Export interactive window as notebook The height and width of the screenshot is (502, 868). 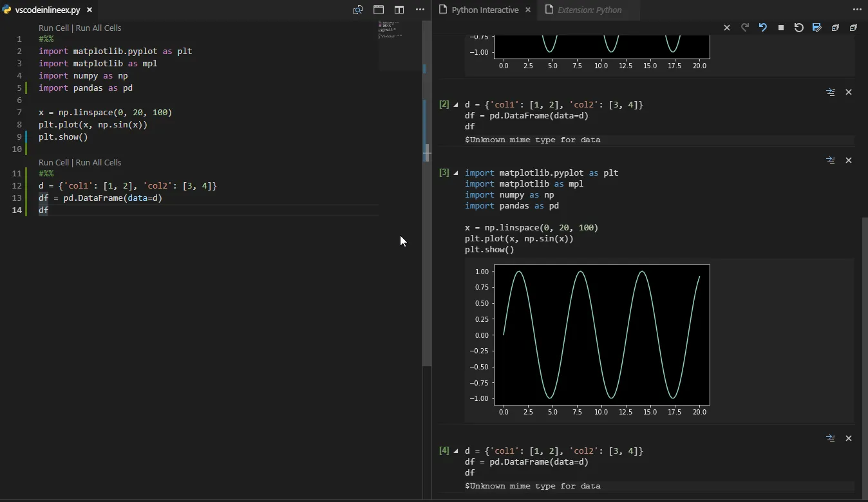[816, 28]
